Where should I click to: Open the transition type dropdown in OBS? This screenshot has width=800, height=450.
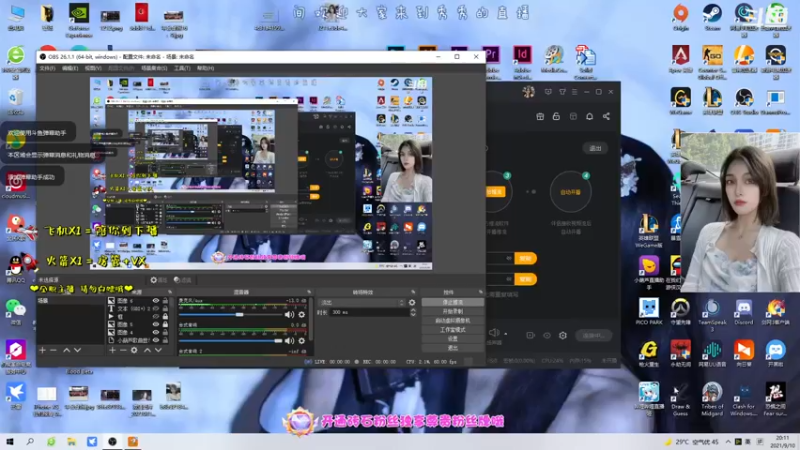coord(362,303)
